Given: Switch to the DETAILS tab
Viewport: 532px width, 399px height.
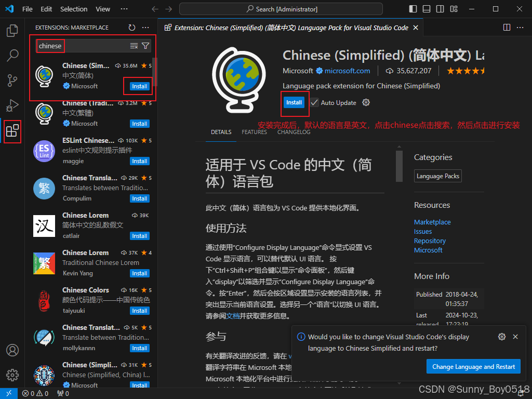Looking at the screenshot, I should click(221, 132).
